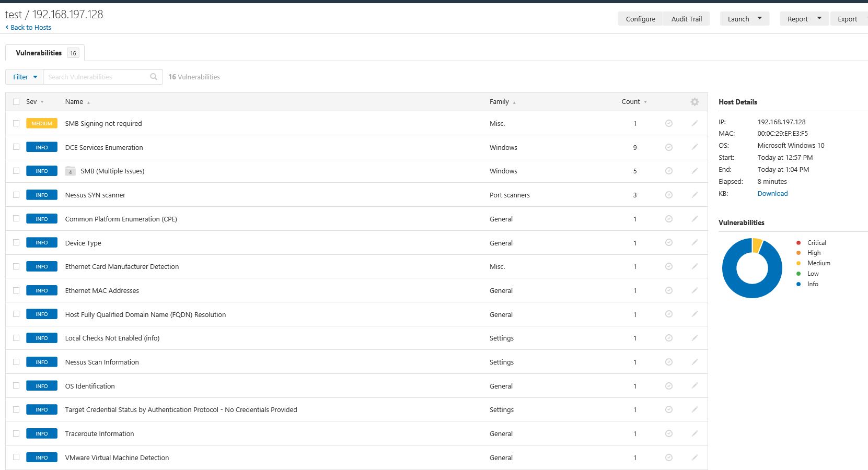Click the checkmark circle icon for OS Identification row
The image size is (868, 470).
coord(668,386)
